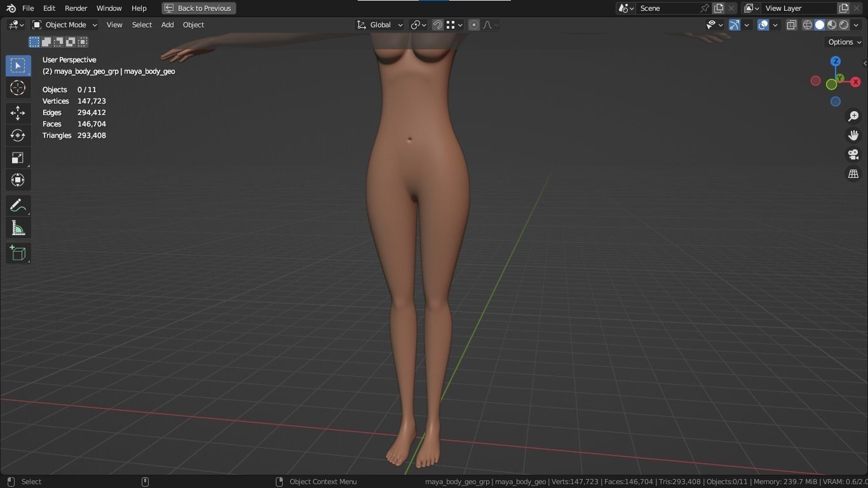Image resolution: width=868 pixels, height=488 pixels.
Task: Activate the Measure ruler tool
Action: pyautogui.click(x=18, y=227)
